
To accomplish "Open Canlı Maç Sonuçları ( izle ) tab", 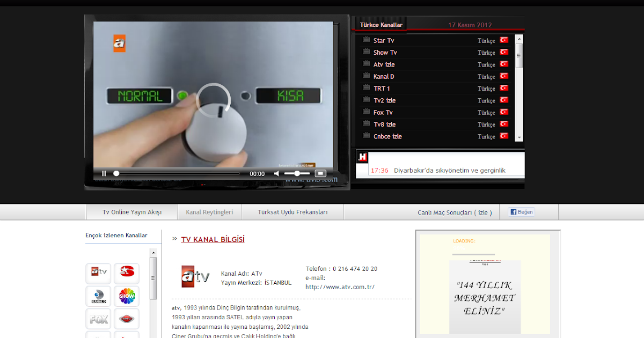I will click(455, 212).
